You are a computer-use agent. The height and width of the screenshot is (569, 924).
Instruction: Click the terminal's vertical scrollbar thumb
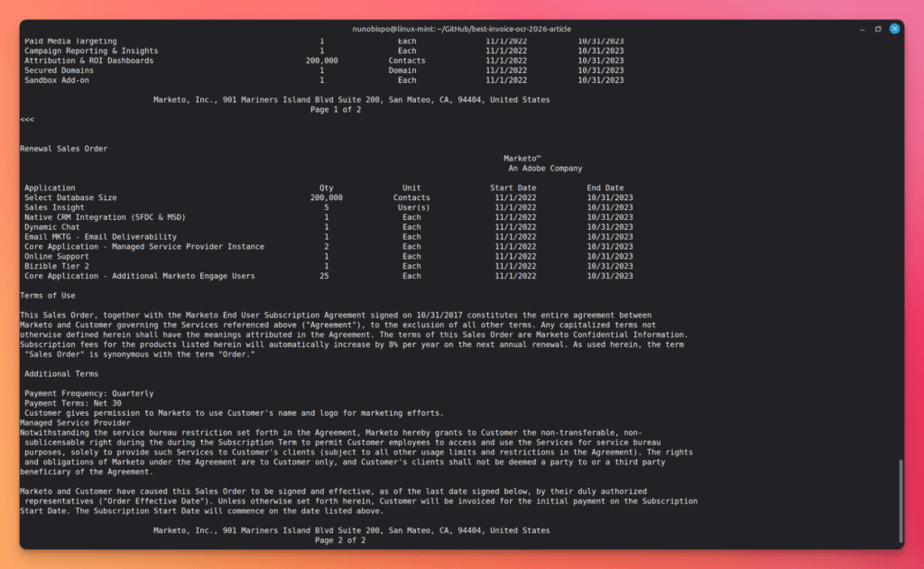tap(901, 500)
